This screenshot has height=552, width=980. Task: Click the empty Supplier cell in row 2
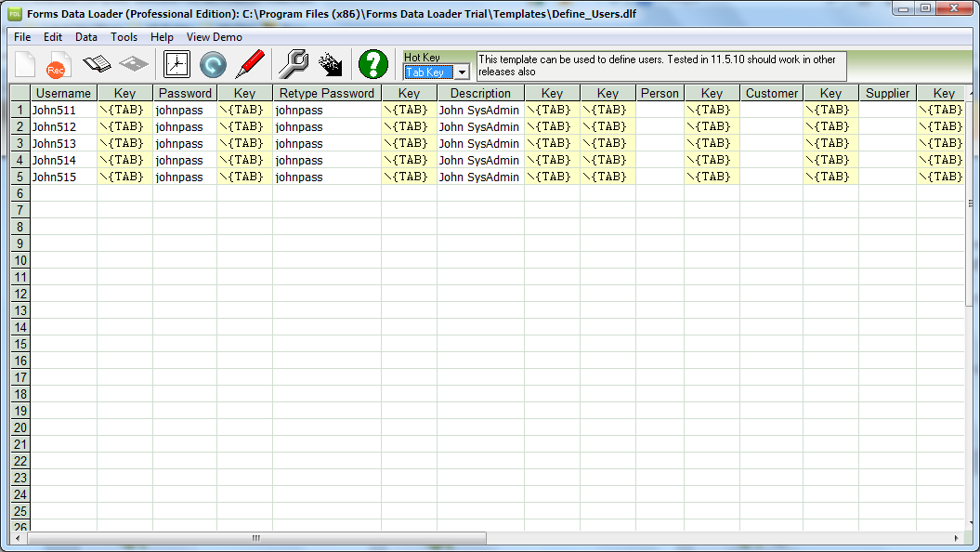887,127
